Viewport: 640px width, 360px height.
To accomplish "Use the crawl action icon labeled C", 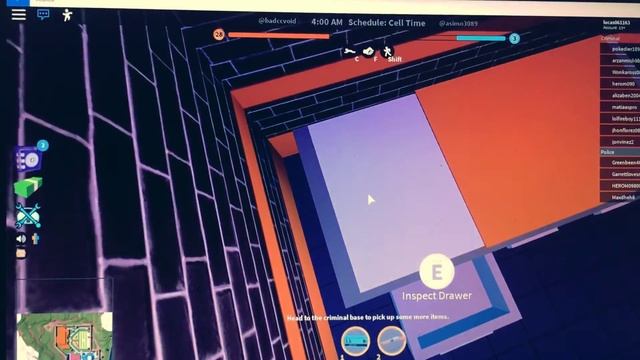I will click(x=350, y=52).
